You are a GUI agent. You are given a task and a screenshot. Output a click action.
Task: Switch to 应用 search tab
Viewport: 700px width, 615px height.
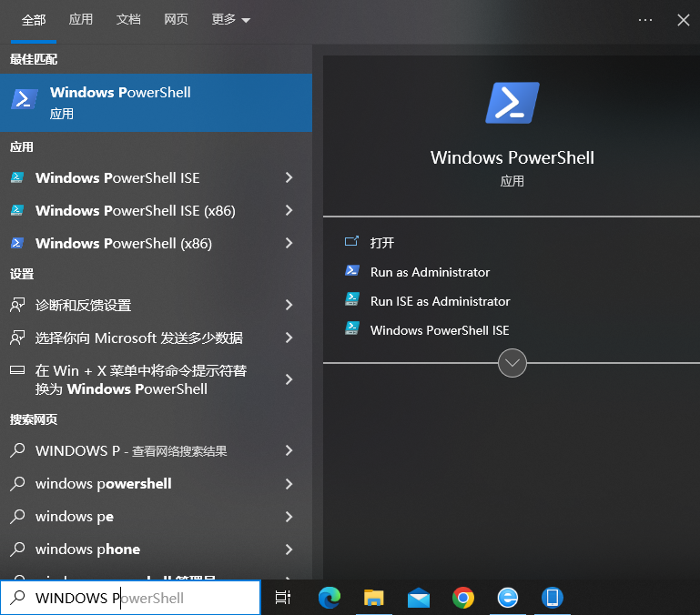(x=81, y=20)
